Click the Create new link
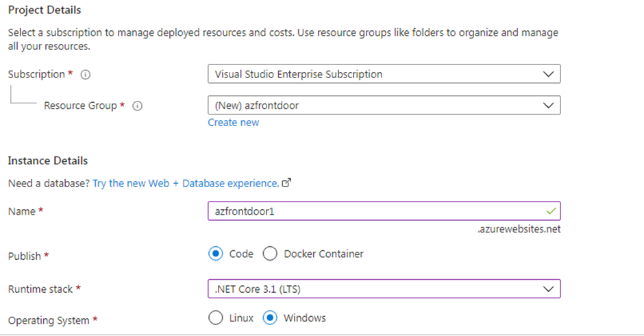Image resolution: width=644 pixels, height=336 pixels. pyautogui.click(x=234, y=123)
